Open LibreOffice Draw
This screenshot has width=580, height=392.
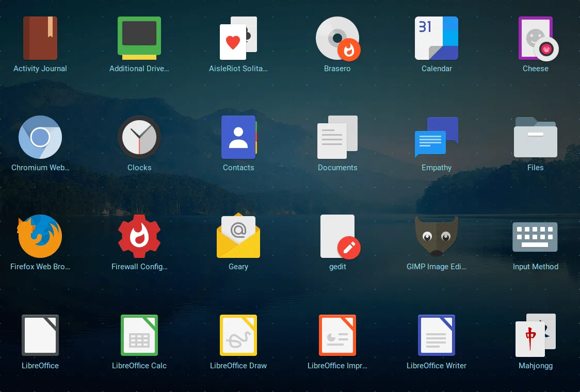(x=238, y=335)
